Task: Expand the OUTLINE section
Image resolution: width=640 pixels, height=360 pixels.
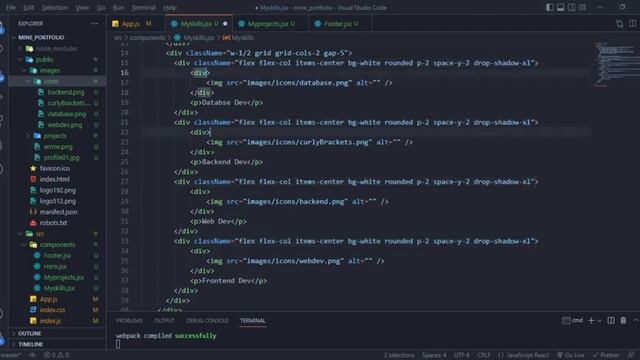Action: click(x=29, y=333)
